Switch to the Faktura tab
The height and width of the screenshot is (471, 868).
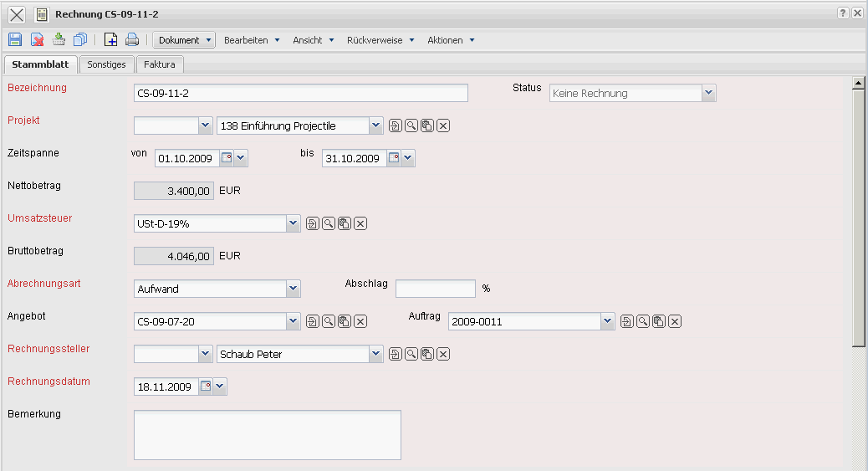(159, 64)
